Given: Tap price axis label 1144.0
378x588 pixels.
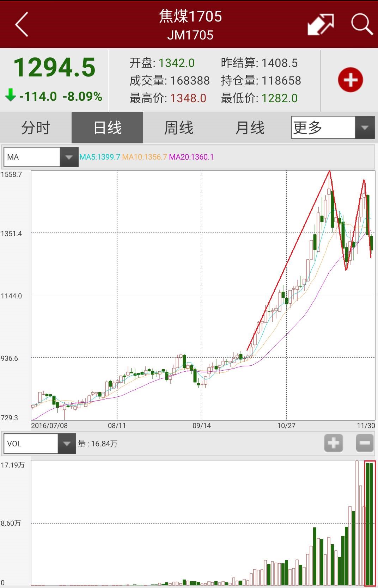Looking at the screenshot, I should tap(11, 296).
